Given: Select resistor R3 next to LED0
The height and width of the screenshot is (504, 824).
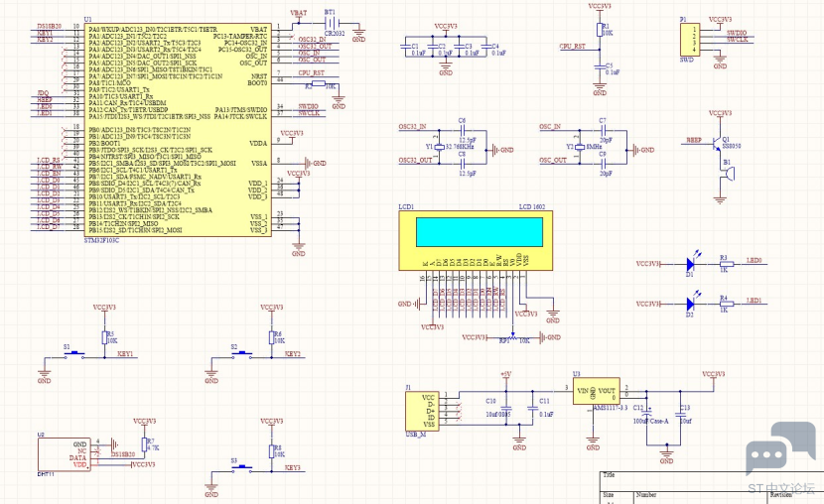Looking at the screenshot, I should pos(727,264).
